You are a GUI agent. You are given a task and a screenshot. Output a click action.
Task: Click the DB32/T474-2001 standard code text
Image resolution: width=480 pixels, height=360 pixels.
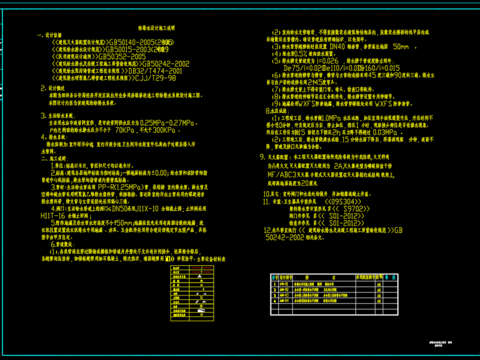155,71
